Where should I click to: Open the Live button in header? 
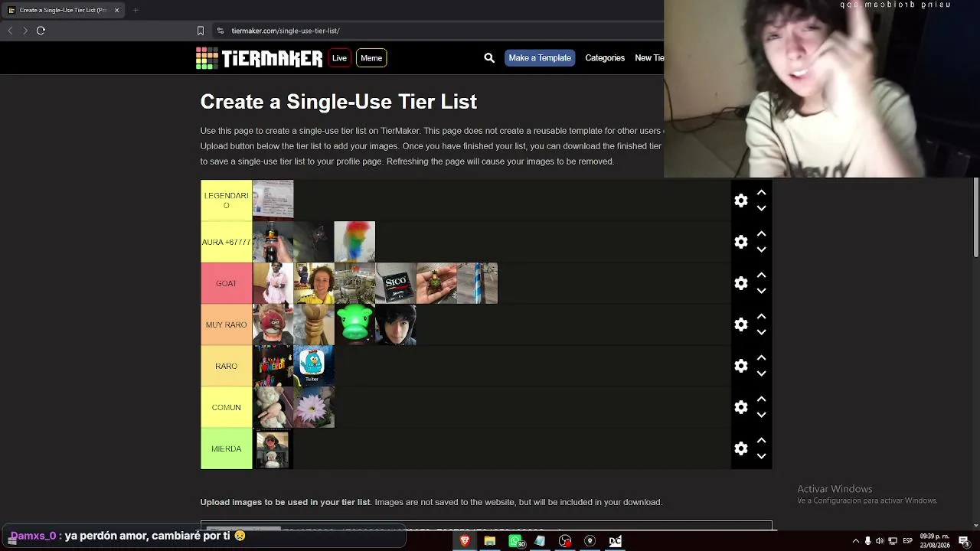tap(339, 58)
